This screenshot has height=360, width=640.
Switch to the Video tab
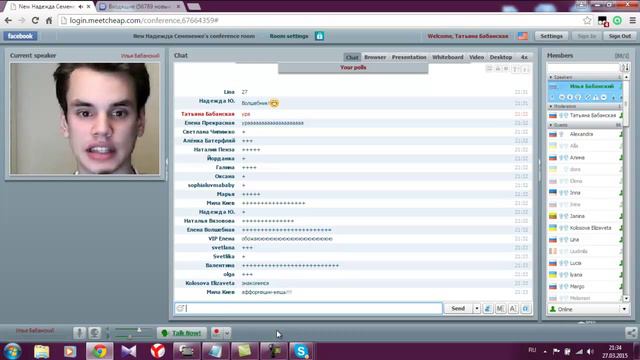(476, 57)
